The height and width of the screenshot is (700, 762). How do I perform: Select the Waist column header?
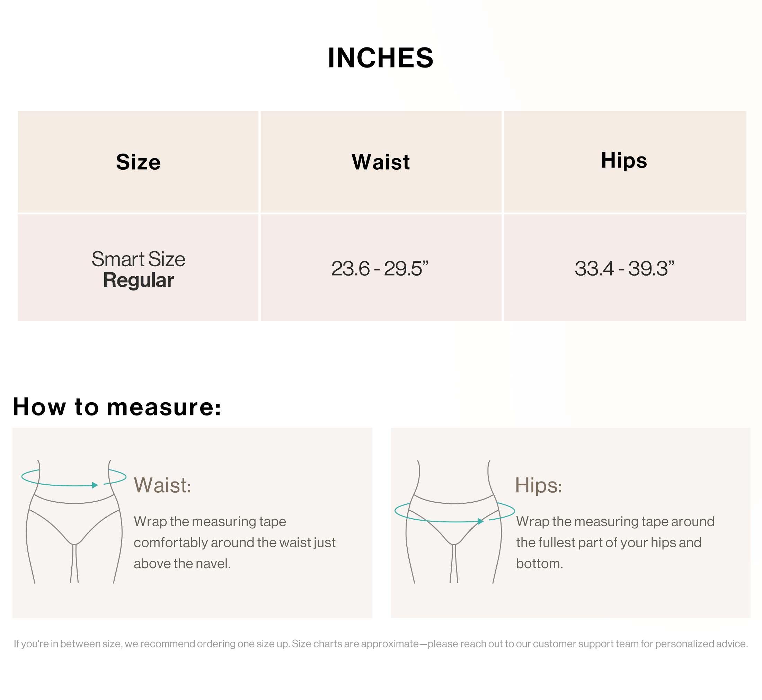(381, 162)
